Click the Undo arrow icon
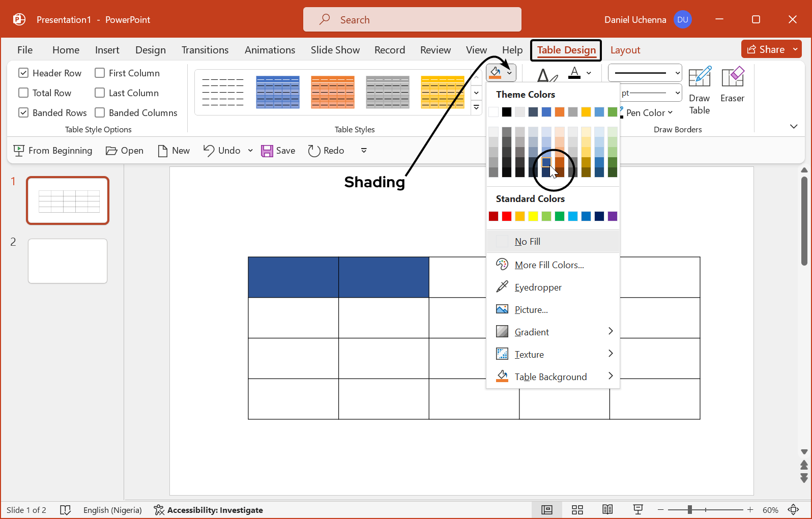812x519 pixels. pyautogui.click(x=209, y=151)
